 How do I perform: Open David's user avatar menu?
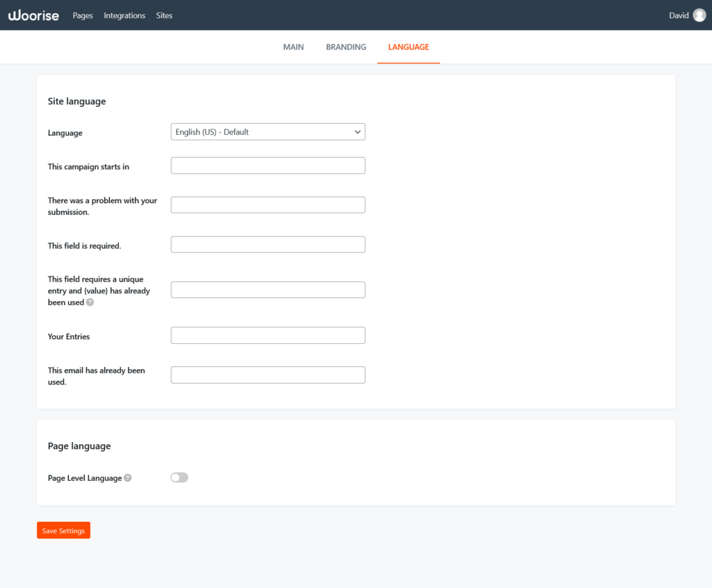click(699, 15)
